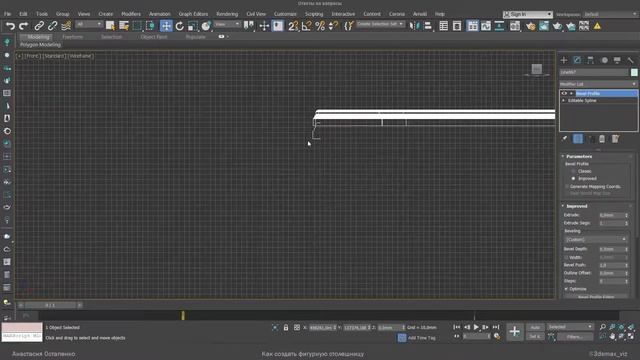Screen dimensions: 640x360
Task: Switch to the Hierarchy panel tab
Action: 591,60
